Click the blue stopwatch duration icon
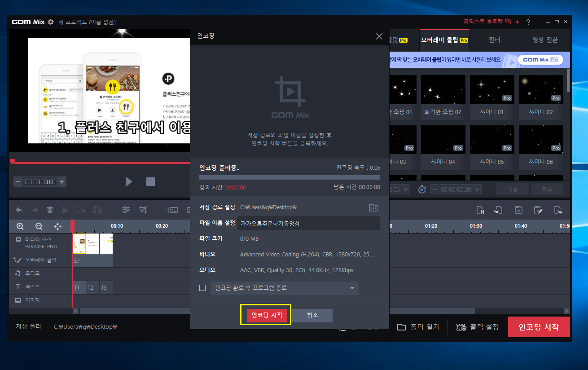Viewport: 588px width, 370px height. pyautogui.click(x=422, y=189)
